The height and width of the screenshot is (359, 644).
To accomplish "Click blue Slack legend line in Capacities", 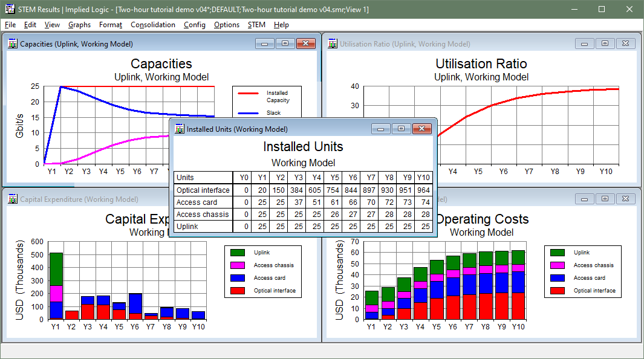I will point(248,113).
